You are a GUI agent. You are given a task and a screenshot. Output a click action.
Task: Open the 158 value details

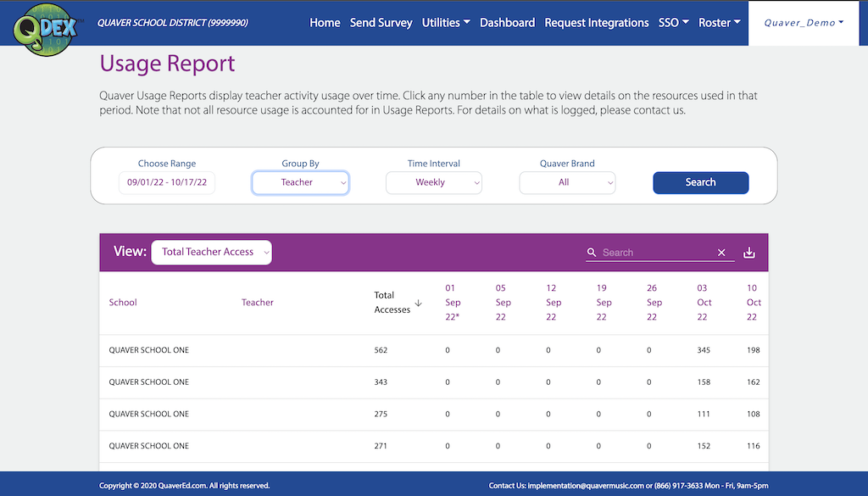(x=704, y=382)
